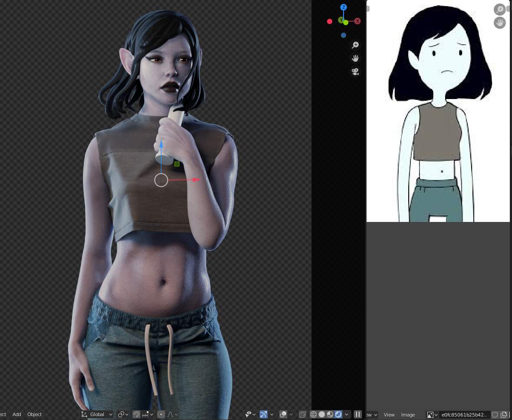Expand viewport shading options dropdown arrow

coord(347,414)
